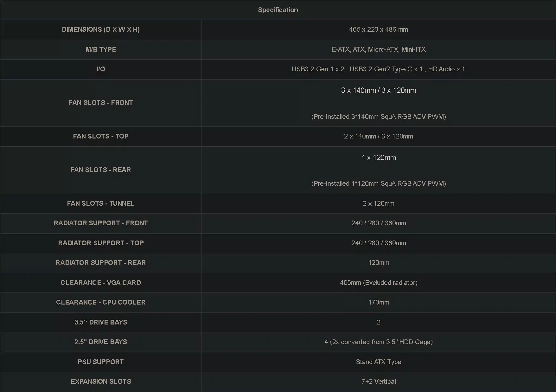Image resolution: width=556 pixels, height=392 pixels.
Task: Select the Stand ATX Type value
Action: pyautogui.click(x=378, y=362)
